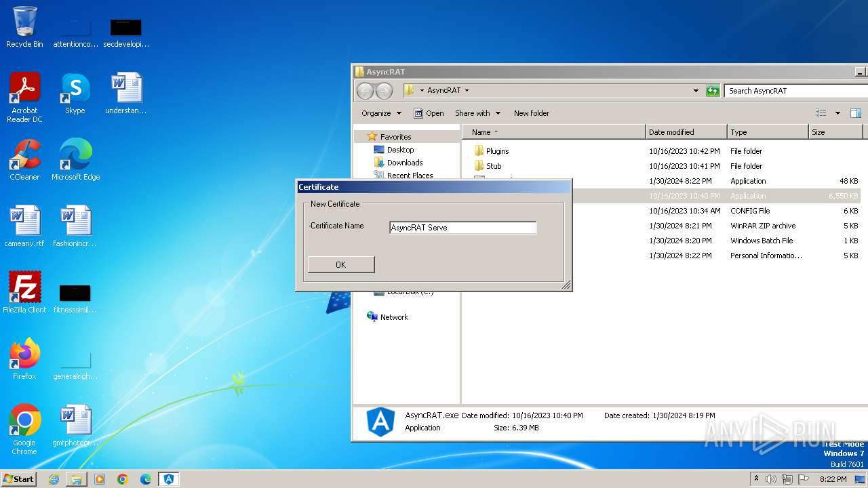Launch Firefox from the desktop

[24, 359]
